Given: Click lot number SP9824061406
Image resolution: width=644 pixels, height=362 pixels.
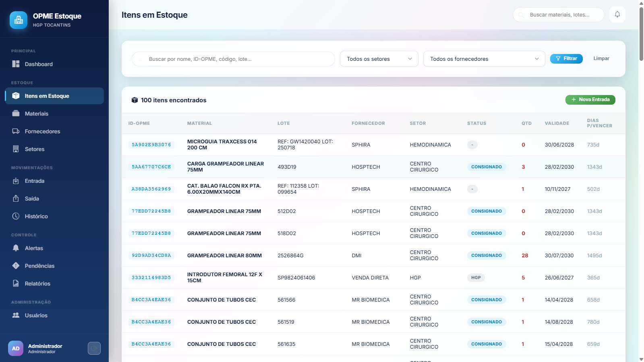Looking at the screenshot, I should (296, 278).
